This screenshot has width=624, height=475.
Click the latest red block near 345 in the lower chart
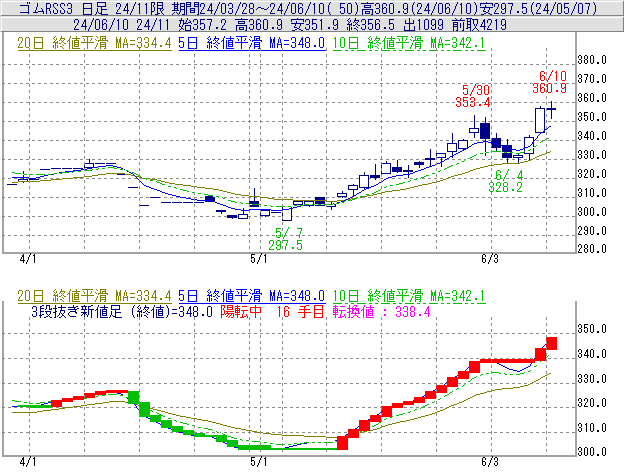pos(552,343)
